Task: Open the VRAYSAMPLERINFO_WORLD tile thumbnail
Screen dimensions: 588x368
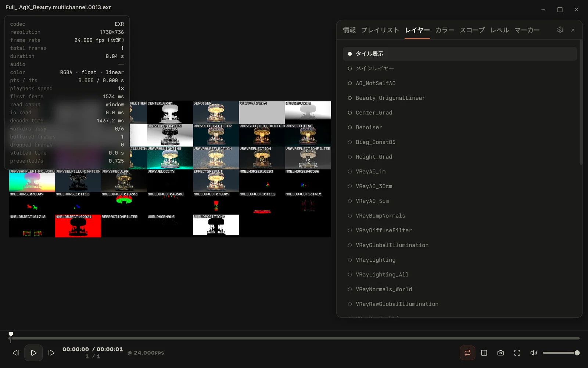Action: [x=32, y=181]
